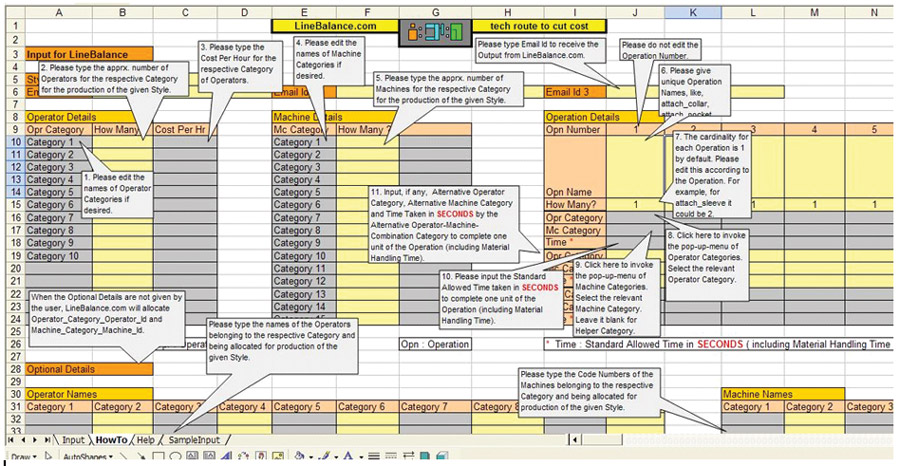Click 'Category 6' under Operator Names
900x466 pixels.
pyautogui.click(x=368, y=407)
